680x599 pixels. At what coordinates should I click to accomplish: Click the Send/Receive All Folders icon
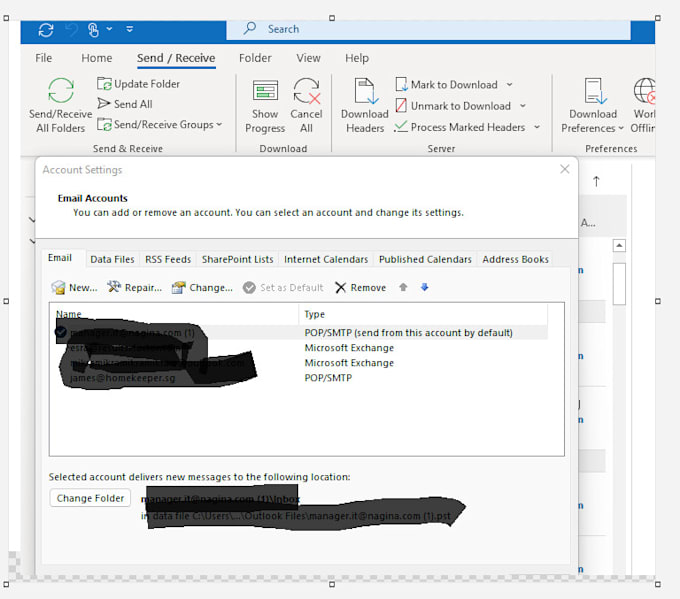(x=61, y=90)
